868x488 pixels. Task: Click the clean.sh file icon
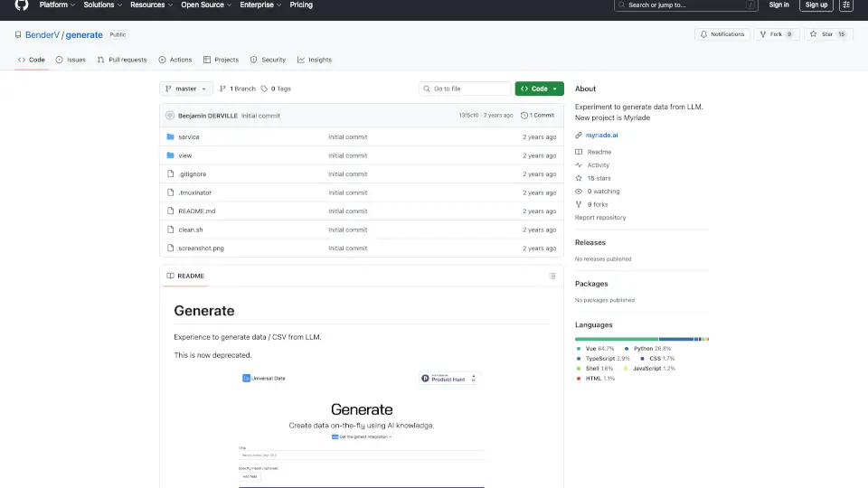click(171, 230)
